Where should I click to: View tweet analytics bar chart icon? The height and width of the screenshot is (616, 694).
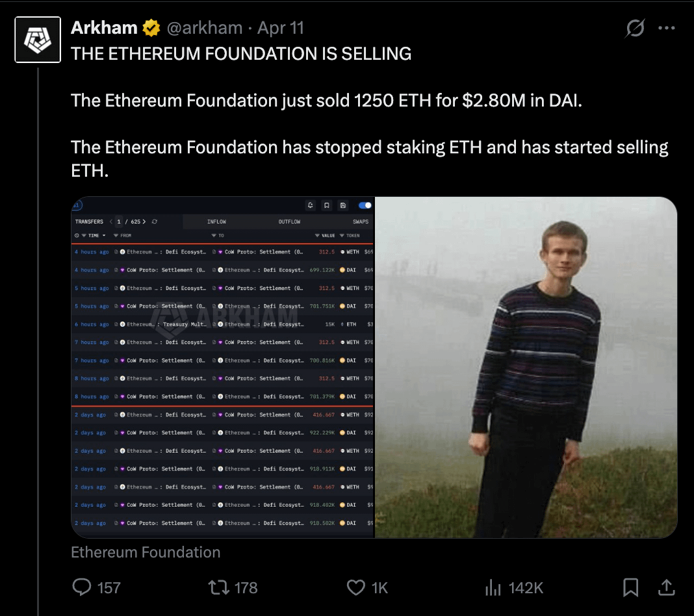point(493,587)
